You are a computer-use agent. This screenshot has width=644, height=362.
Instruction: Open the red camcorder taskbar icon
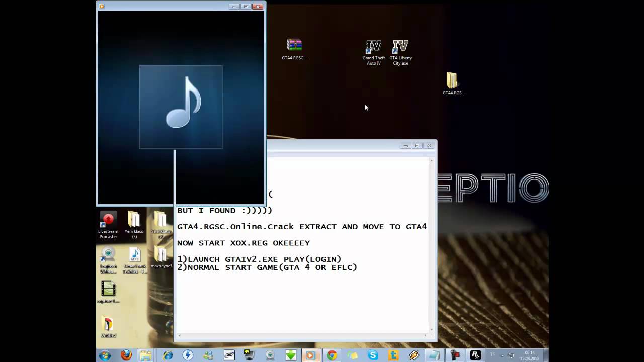455,355
